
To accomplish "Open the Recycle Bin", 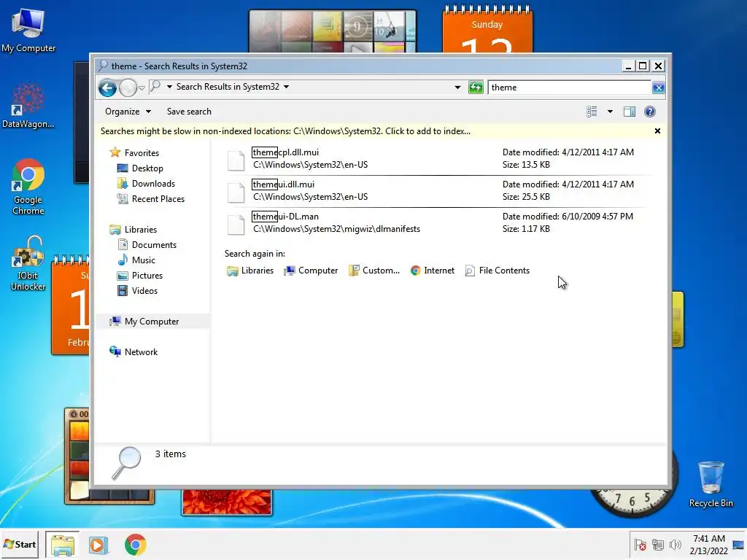I will coord(711,484).
